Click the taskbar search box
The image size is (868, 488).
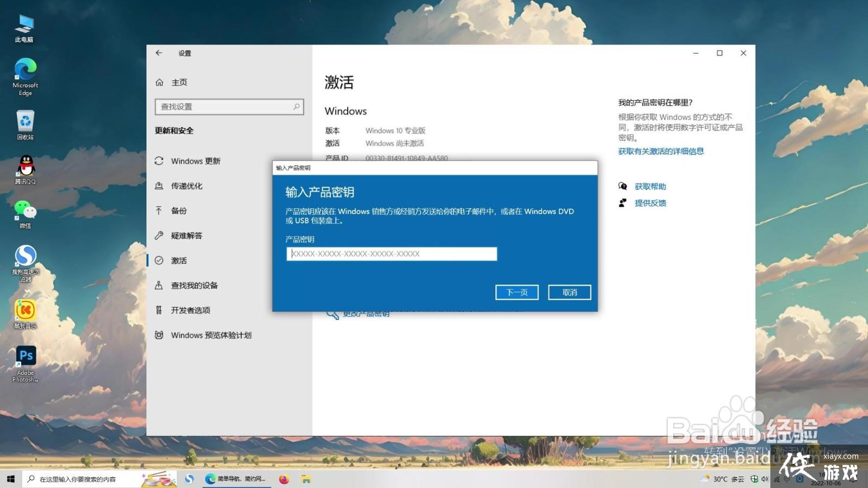coord(100,479)
